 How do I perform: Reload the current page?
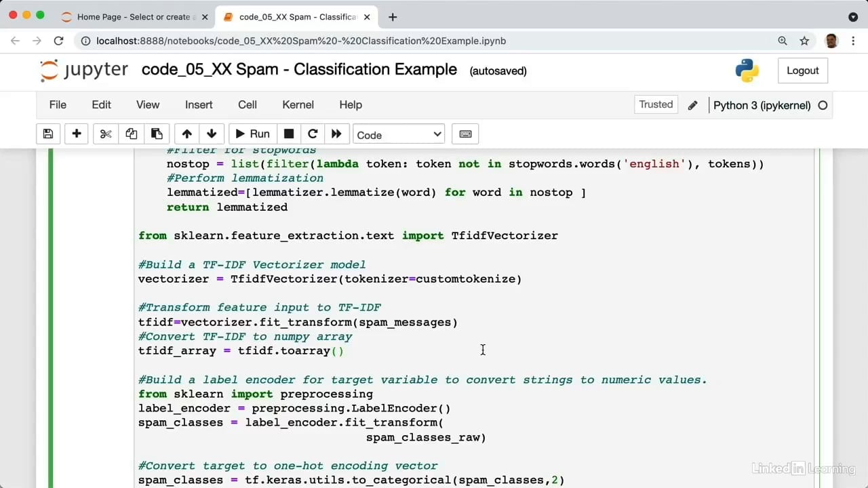click(x=59, y=41)
